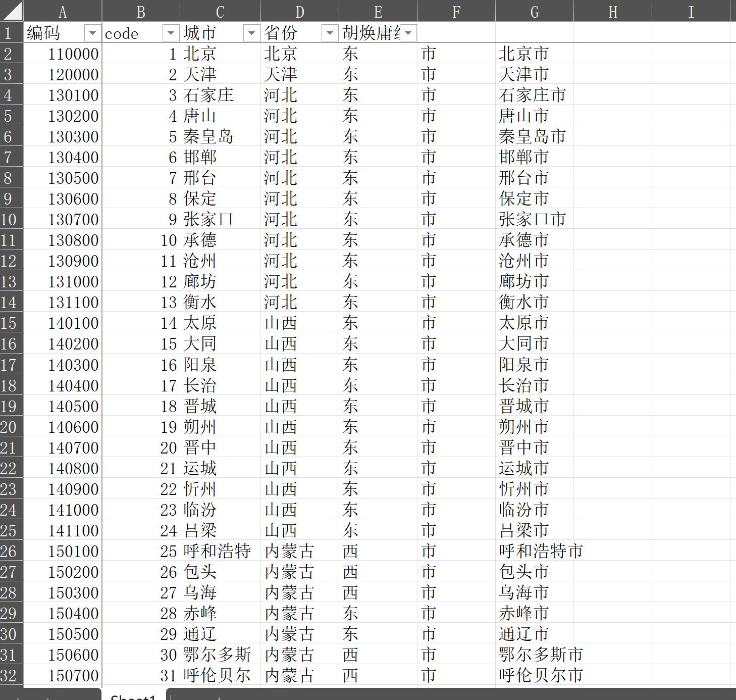
Task: Select column G header
Action: 535,11
